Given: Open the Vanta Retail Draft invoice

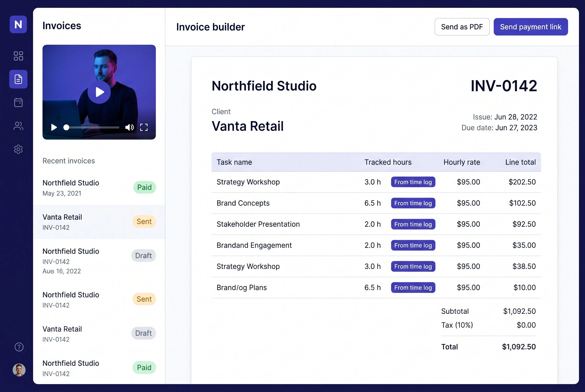Looking at the screenshot, I should 99,334.
